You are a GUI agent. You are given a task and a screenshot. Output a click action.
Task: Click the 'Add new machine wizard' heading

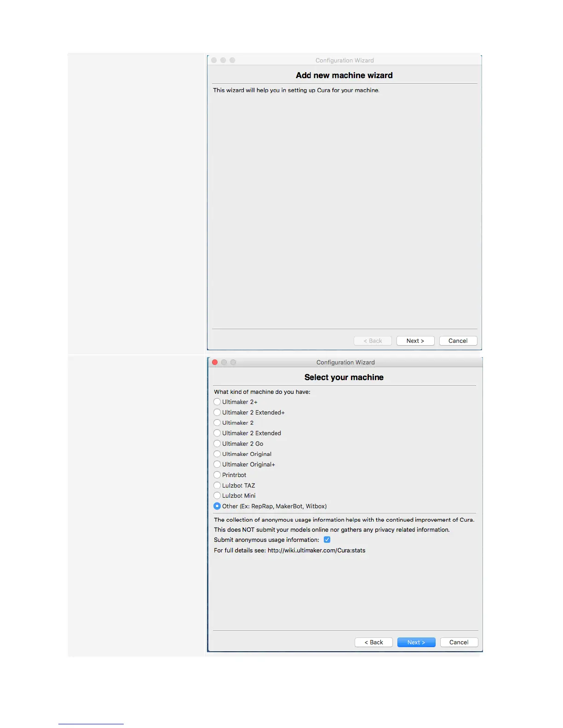[344, 75]
